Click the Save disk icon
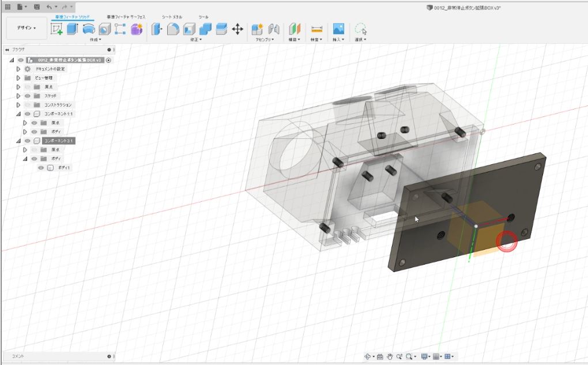 pos(37,6)
